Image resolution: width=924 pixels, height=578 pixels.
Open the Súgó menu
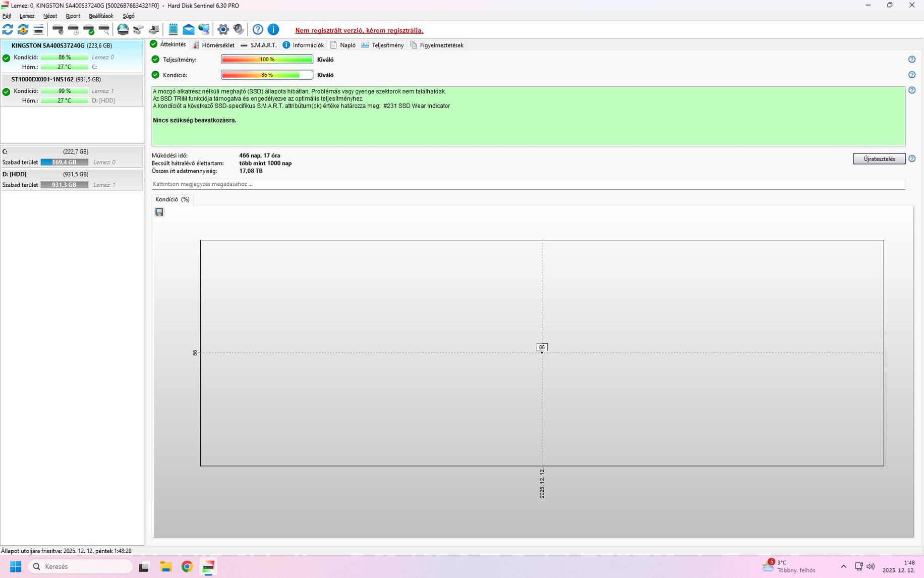[129, 16]
